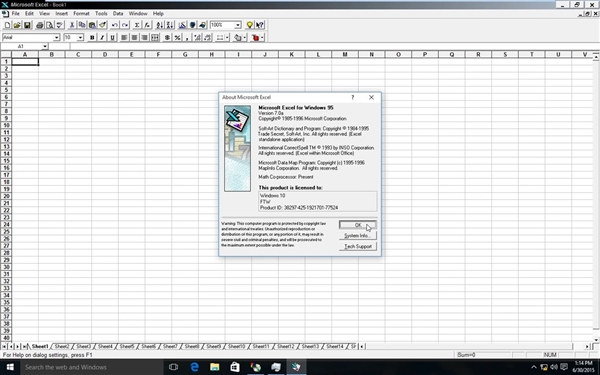Screen dimensions: 600x375
Task: Open the Font Color dropdown arrow
Action: point(262,38)
